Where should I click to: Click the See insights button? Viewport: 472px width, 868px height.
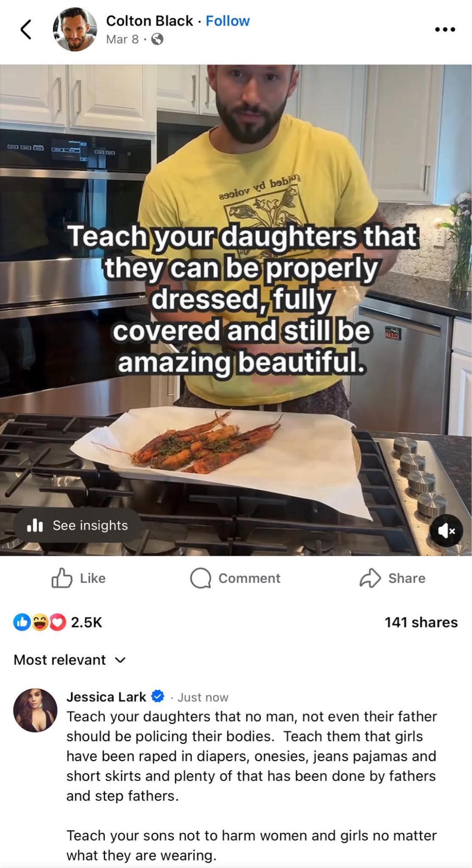pos(77,526)
